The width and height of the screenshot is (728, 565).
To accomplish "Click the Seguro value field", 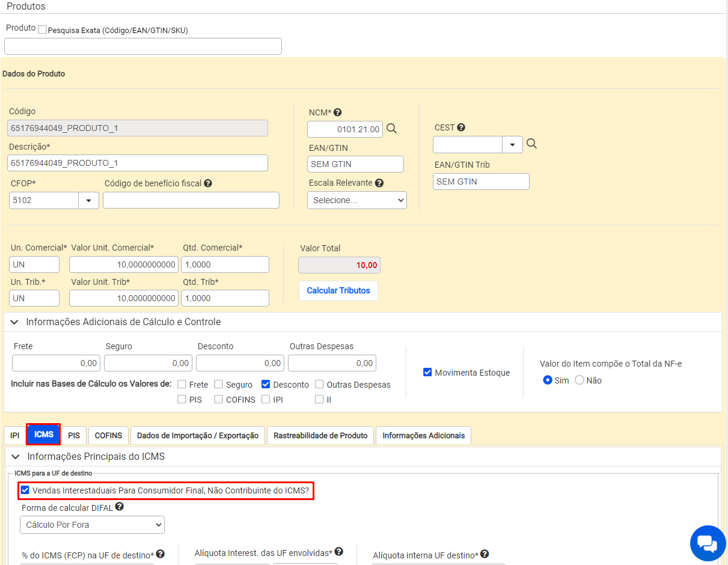I will coord(148,363).
